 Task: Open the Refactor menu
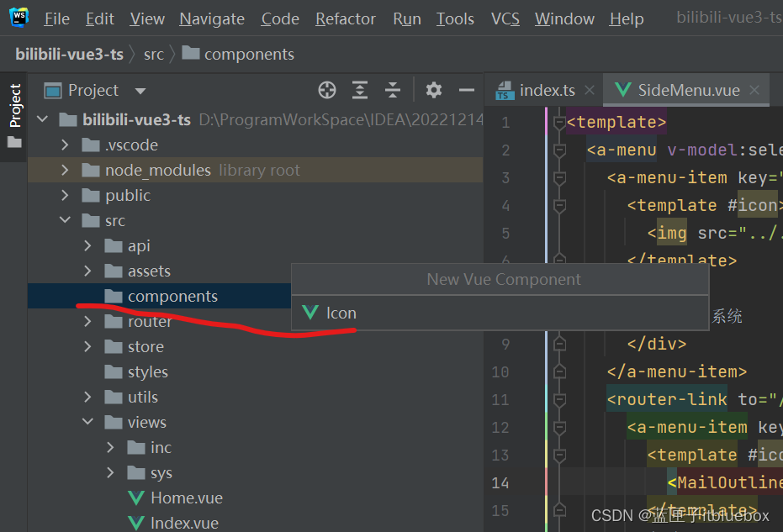tap(345, 18)
